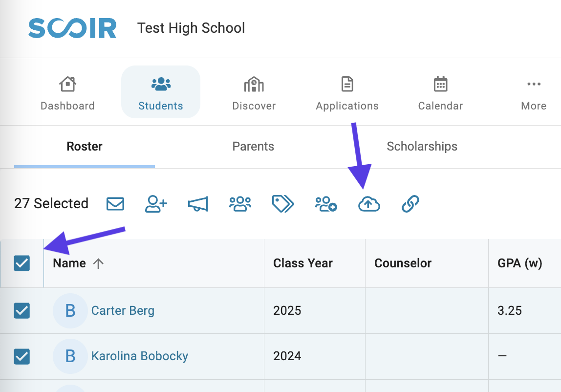Switch to the Scholarships tab
The image size is (561, 392).
[x=422, y=147]
